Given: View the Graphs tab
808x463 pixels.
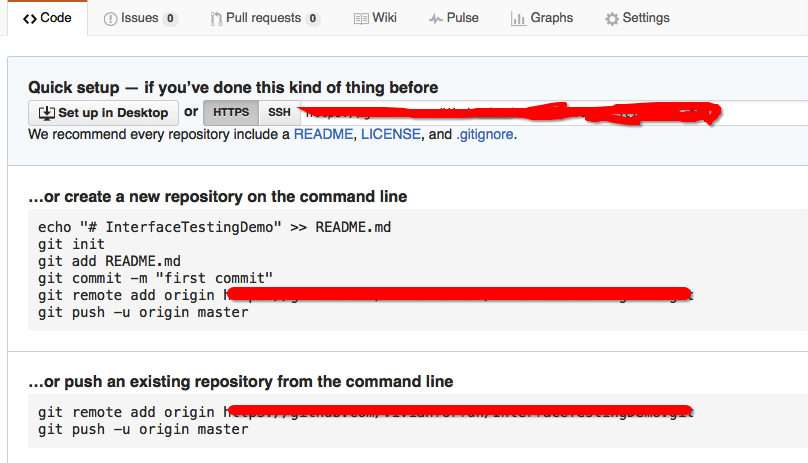Looking at the screenshot, I should click(x=542, y=18).
